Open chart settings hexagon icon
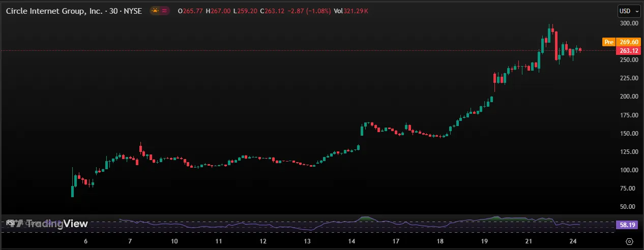 pos(629,241)
